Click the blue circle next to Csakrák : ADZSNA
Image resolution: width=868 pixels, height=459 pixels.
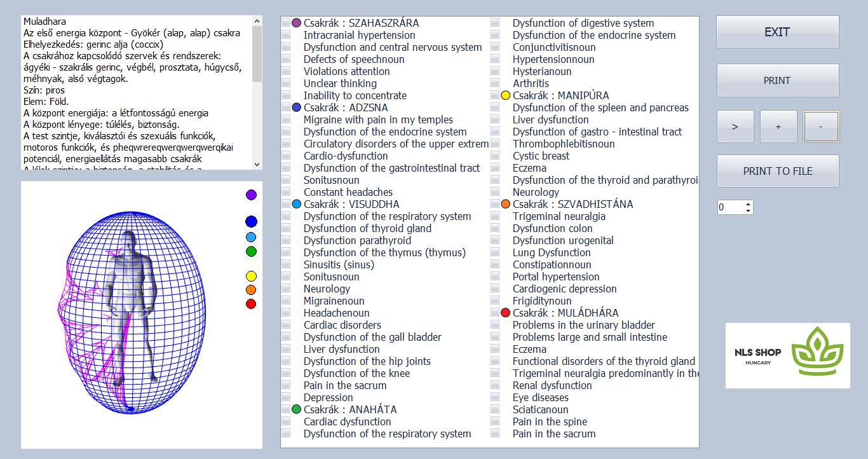[x=296, y=107]
